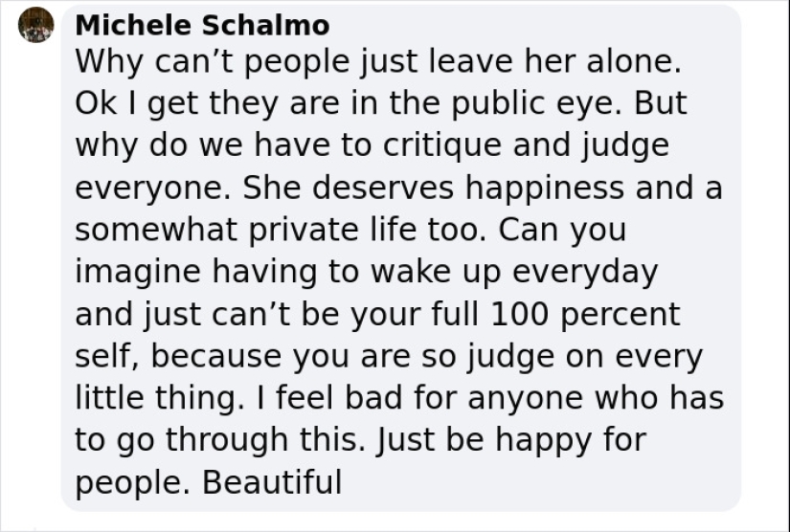
Task: Click the word "people." on the last line
Action: coord(131,482)
